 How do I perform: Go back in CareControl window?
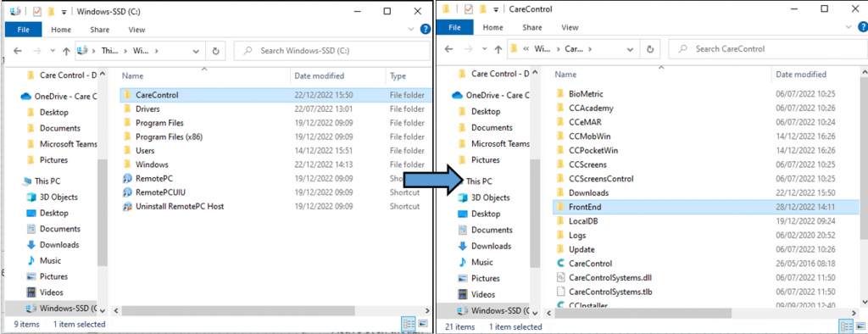click(x=449, y=49)
